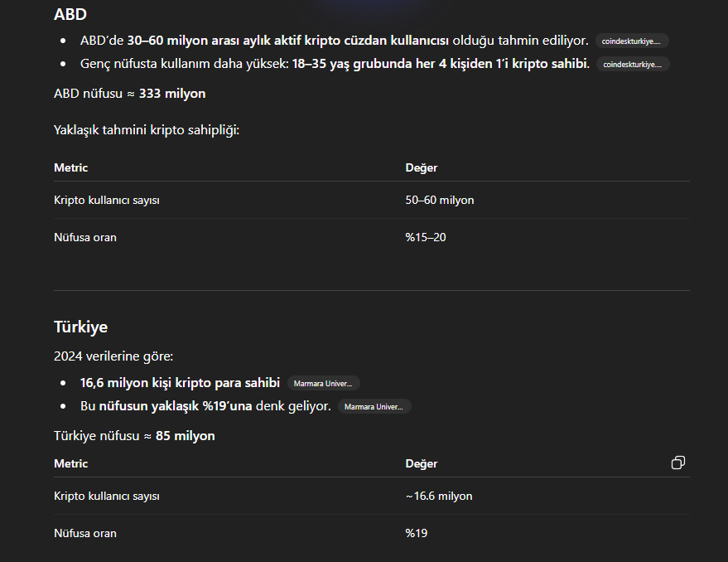The width and height of the screenshot is (728, 562).
Task: Click bold 'nüfusun yaklaşık %19'una' phrase
Action: [x=175, y=406]
